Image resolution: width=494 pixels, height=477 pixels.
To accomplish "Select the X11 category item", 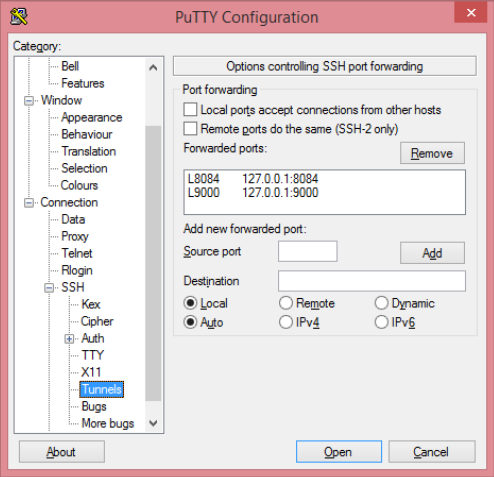I will [x=91, y=372].
